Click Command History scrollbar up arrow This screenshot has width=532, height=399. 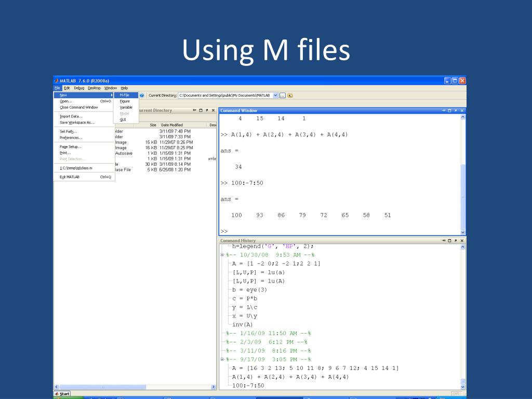[463, 247]
